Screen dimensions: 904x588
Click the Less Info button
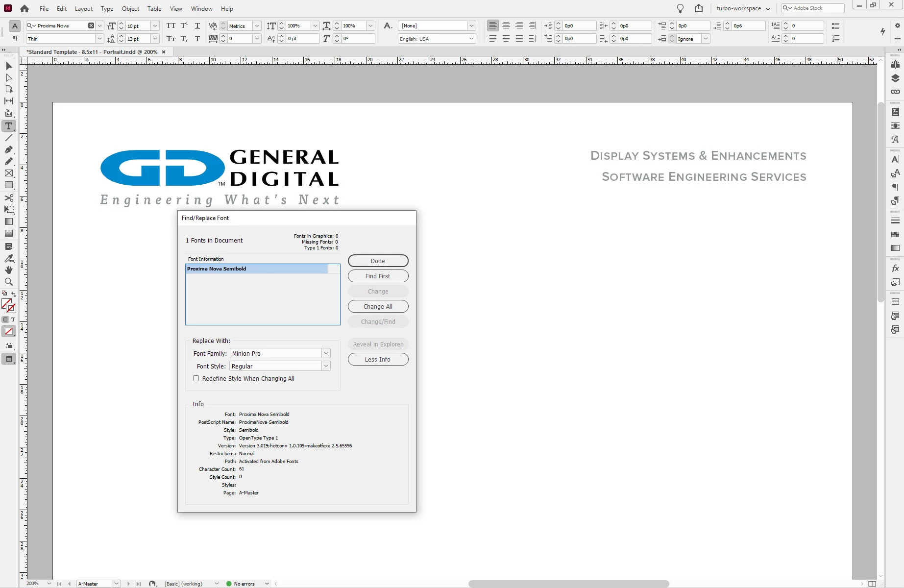(x=378, y=359)
